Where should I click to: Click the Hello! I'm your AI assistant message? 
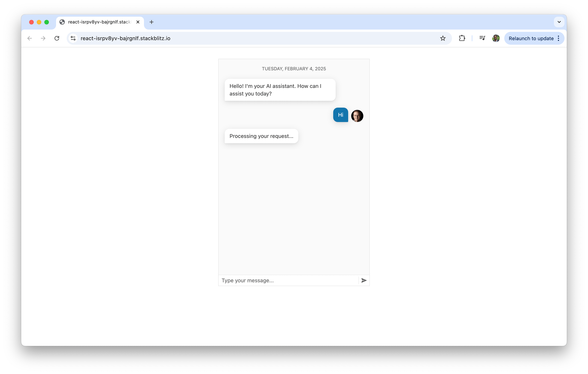pos(280,90)
